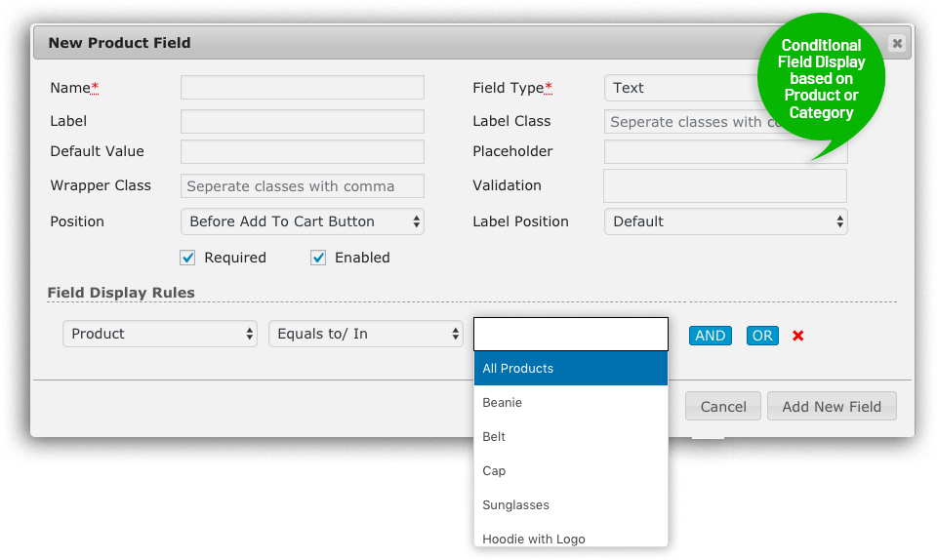Click the Add New Field button
Screen dimensions: 937x560
pos(832,407)
